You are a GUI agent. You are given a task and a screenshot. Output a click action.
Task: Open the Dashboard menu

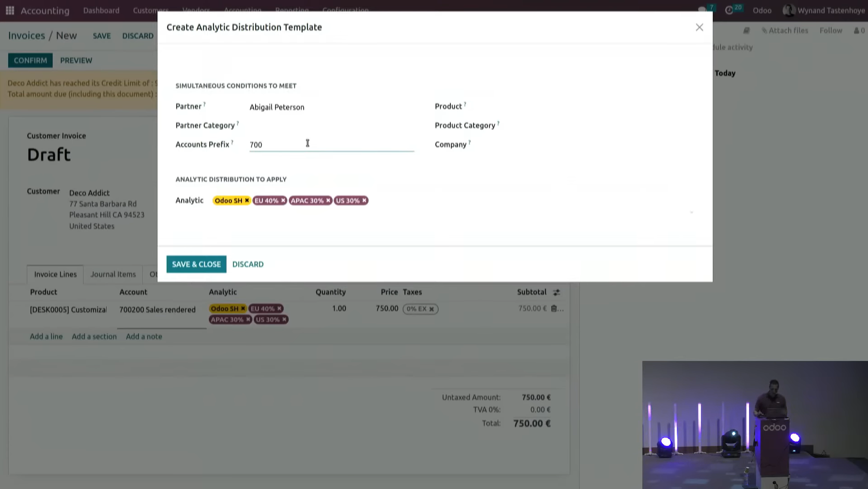101,10
